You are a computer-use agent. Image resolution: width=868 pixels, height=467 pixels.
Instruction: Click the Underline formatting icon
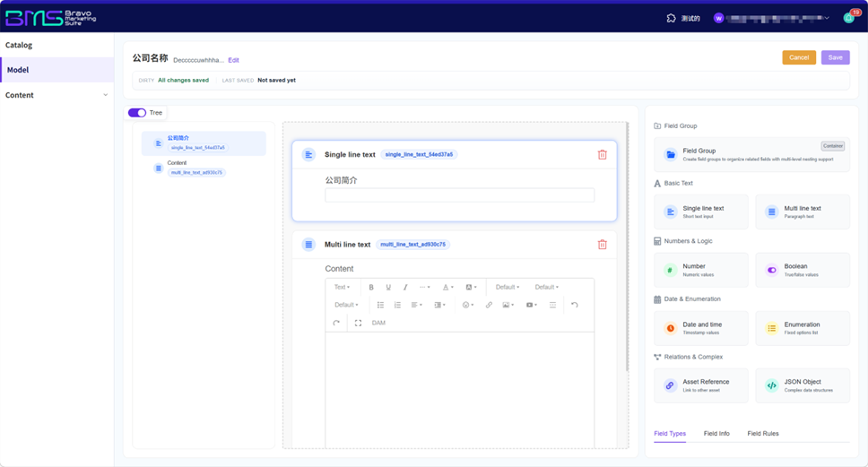click(x=388, y=287)
